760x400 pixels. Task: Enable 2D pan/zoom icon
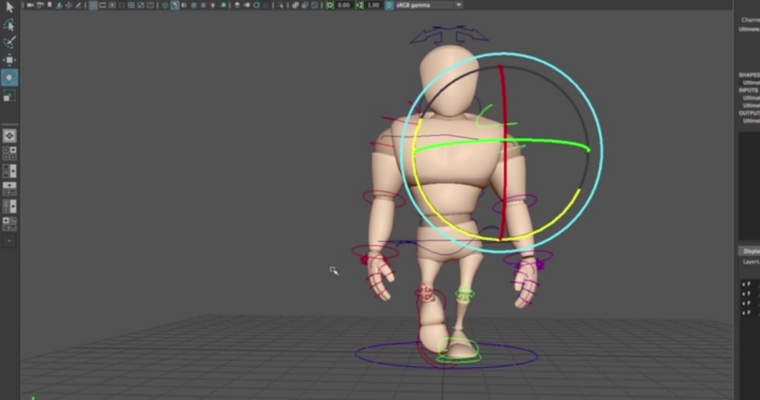68,5
